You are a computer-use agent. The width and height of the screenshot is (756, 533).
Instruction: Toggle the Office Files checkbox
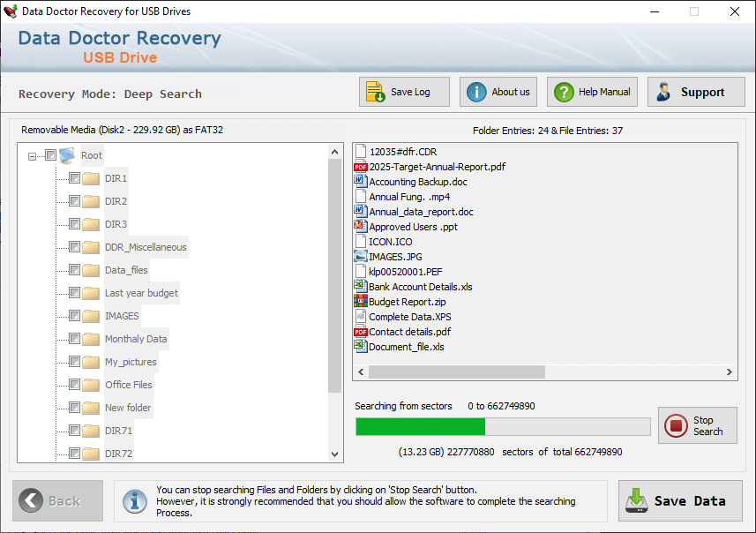pos(74,385)
